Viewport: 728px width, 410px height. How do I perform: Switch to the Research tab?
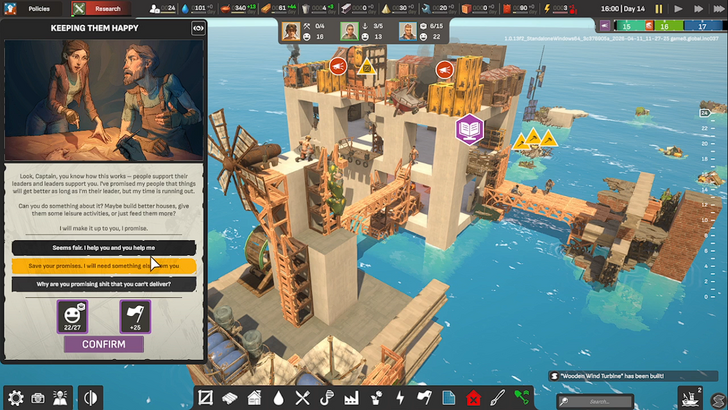(x=101, y=8)
